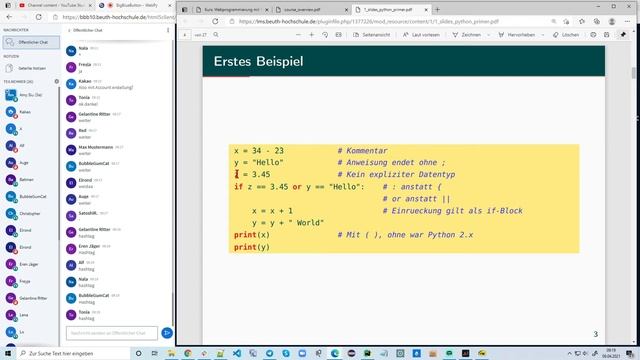Pin the PDF toolbar
The height and width of the screenshot is (360, 640).
[623, 35]
